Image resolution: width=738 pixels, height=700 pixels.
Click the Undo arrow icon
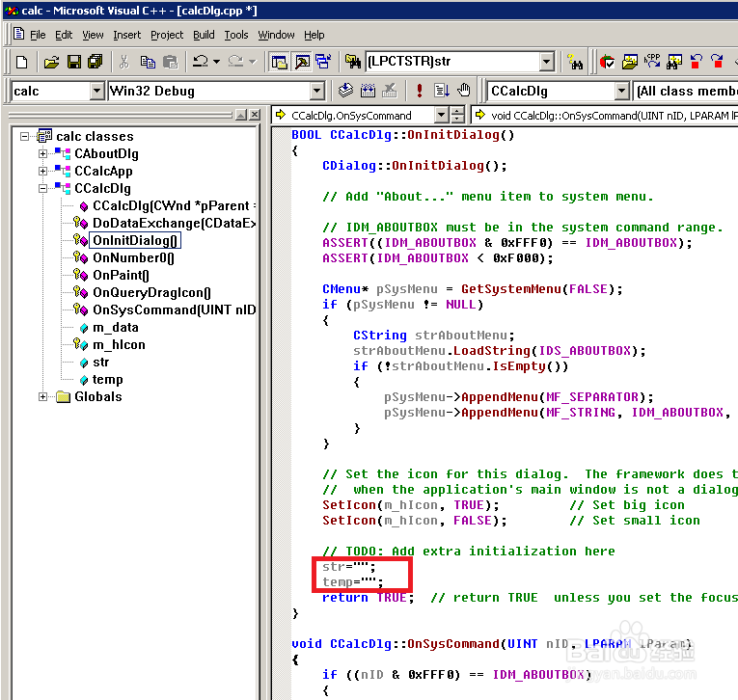pos(201,62)
